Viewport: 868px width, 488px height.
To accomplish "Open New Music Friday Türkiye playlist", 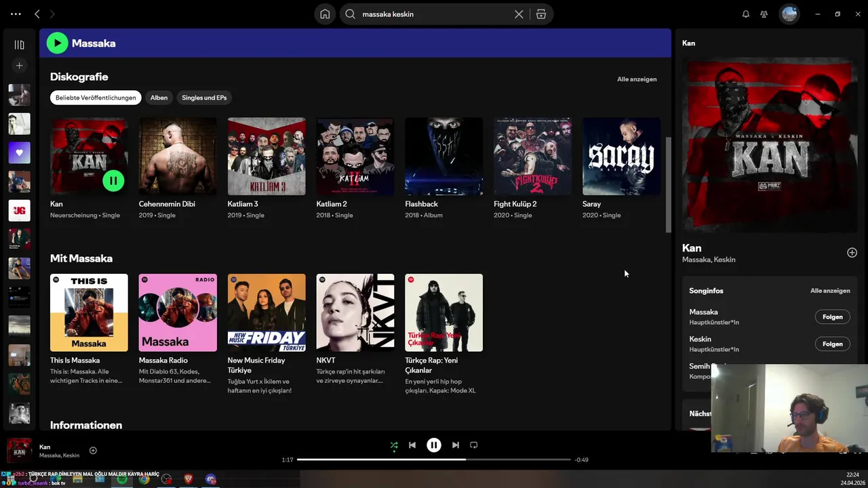I will click(267, 312).
